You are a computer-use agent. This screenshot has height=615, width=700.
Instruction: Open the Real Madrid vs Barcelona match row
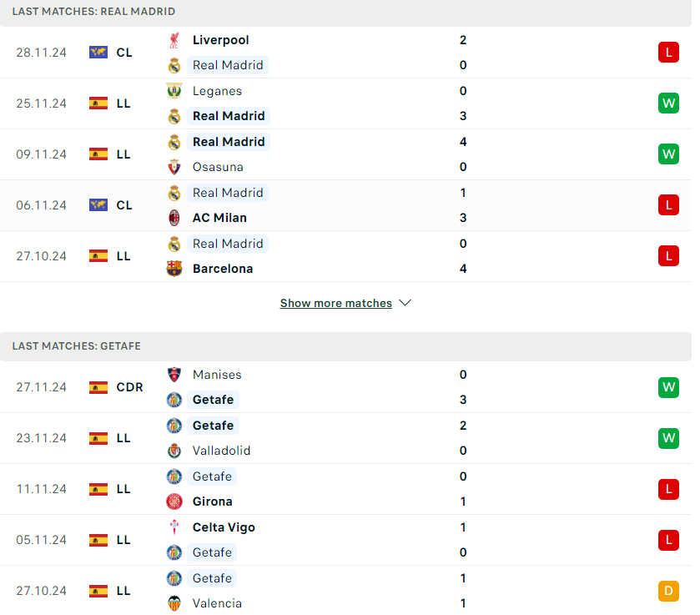(x=345, y=256)
